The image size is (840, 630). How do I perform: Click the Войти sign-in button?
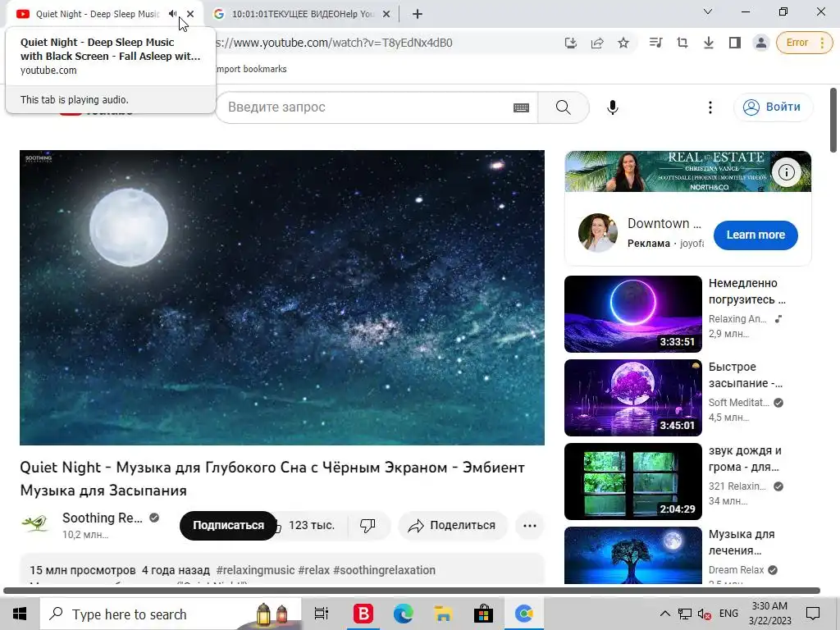click(773, 107)
